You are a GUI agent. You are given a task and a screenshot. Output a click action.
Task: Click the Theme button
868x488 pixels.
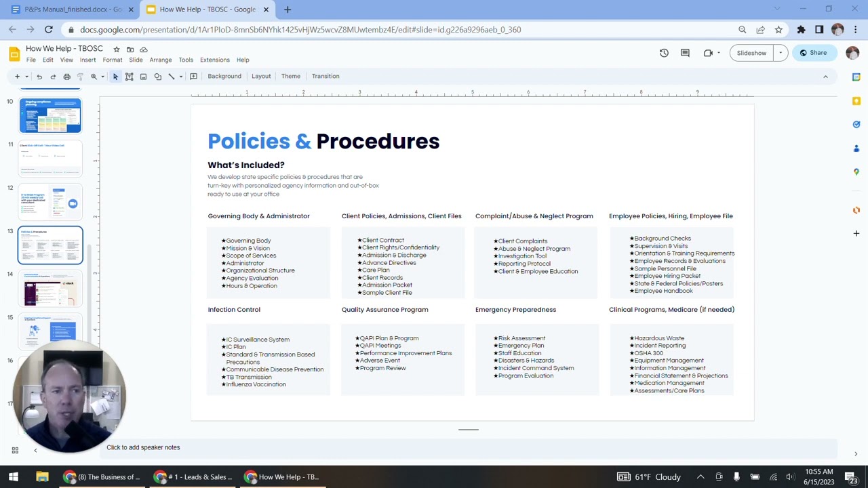pos(291,77)
